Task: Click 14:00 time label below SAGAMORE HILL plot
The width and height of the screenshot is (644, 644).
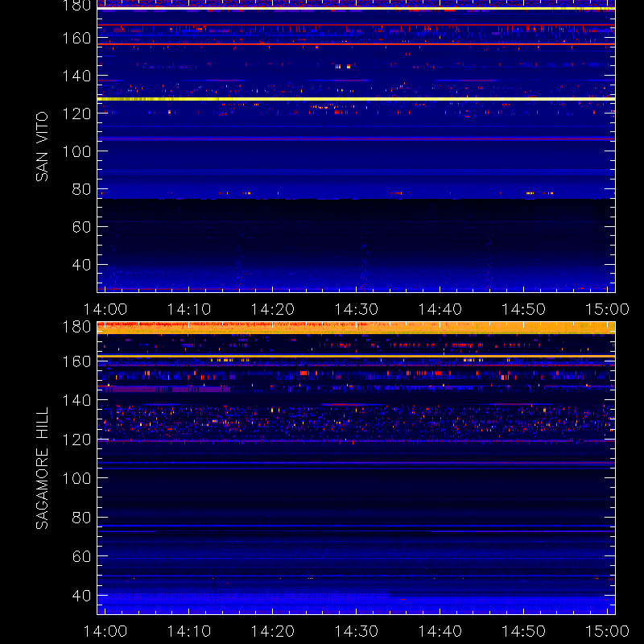Action: (105, 631)
